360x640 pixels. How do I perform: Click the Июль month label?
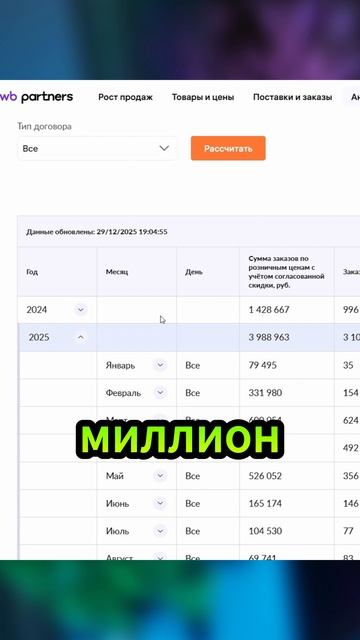[x=118, y=531]
